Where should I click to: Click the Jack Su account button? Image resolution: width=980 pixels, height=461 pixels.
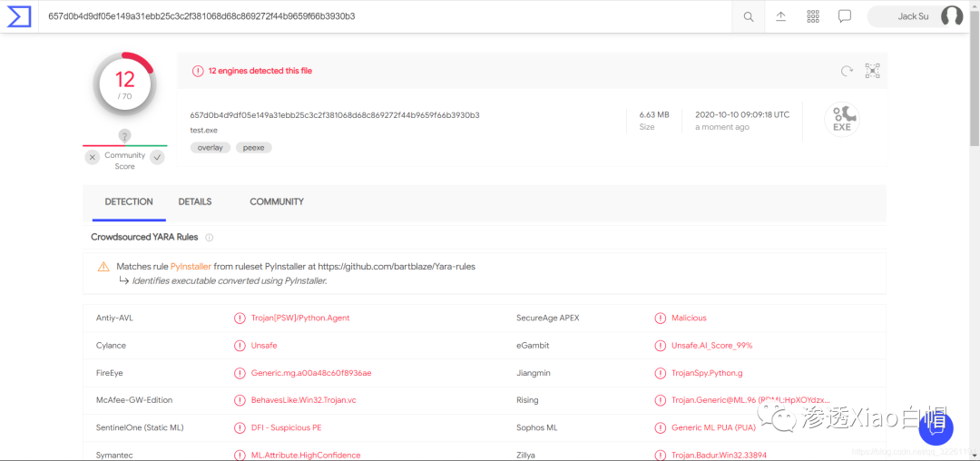click(x=915, y=16)
